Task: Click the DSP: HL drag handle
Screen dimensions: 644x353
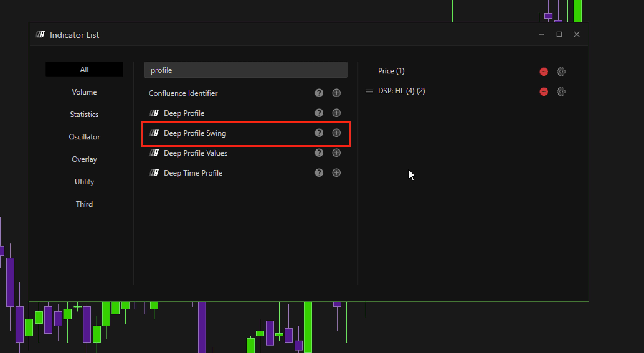Action: (x=369, y=91)
